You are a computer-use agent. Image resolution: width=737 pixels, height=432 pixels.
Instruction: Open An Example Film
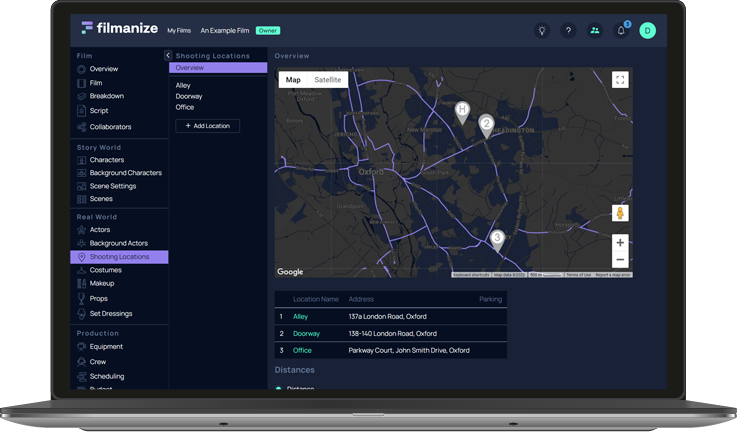225,31
